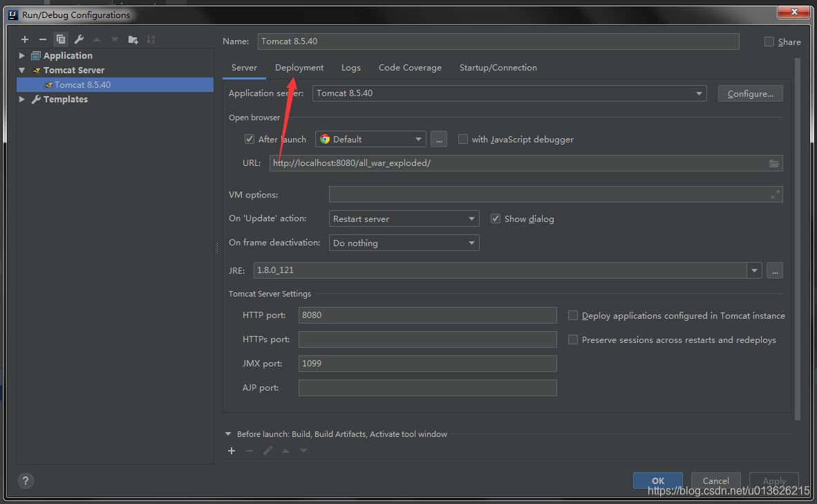Click the HTTPs port field
Image resolution: width=817 pixels, height=504 pixels.
(427, 339)
